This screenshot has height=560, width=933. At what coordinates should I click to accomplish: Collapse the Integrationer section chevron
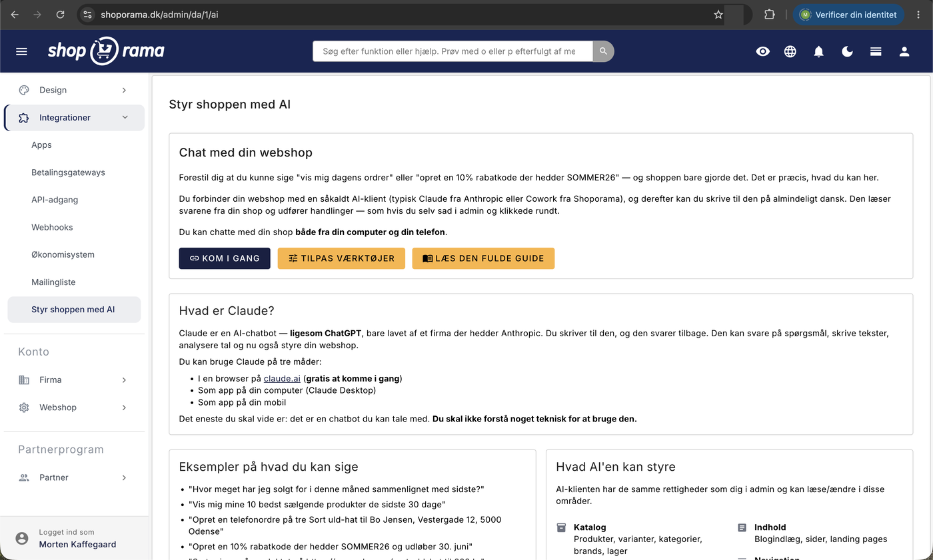click(125, 118)
